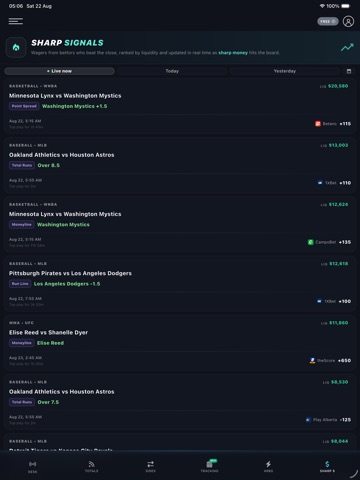Tap the battery indicator in status bar

tap(346, 6)
